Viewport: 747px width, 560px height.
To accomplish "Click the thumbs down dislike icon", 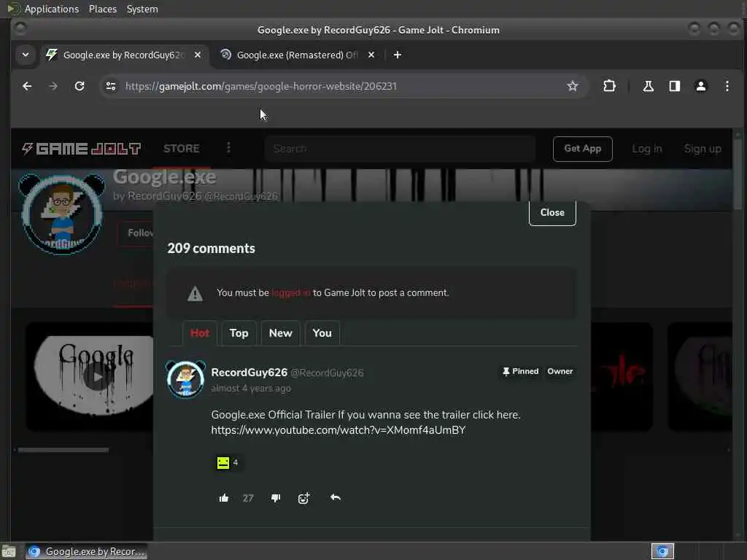I will pyautogui.click(x=275, y=498).
